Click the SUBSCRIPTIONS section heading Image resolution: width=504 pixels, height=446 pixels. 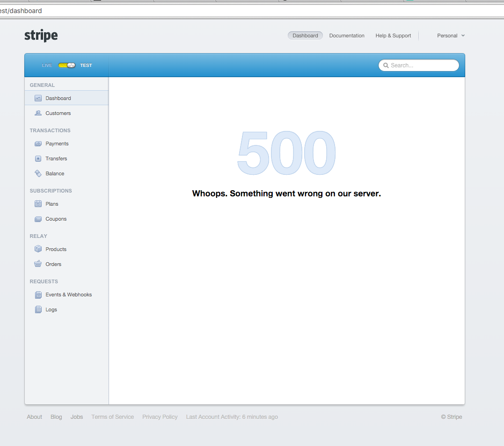(x=51, y=191)
